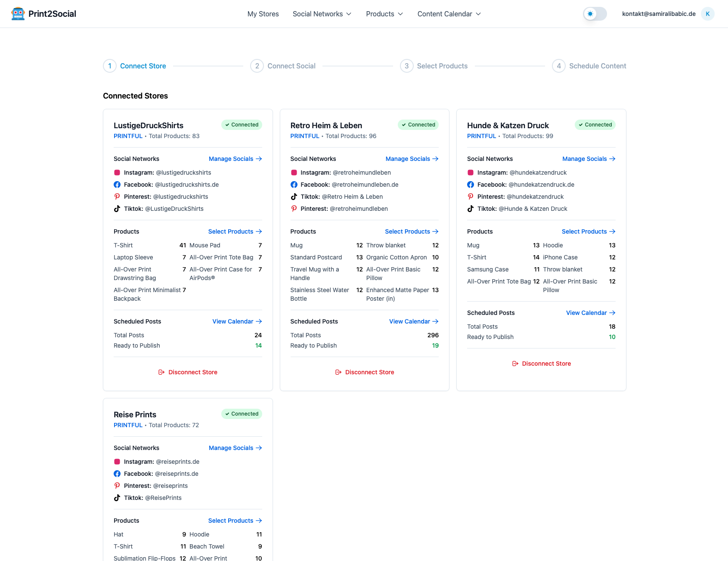Expand the Products dropdown menu
The height and width of the screenshot is (561, 728).
coord(384,14)
